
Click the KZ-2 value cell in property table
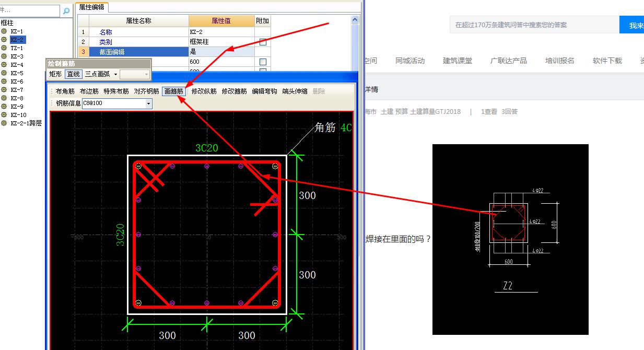tap(221, 32)
